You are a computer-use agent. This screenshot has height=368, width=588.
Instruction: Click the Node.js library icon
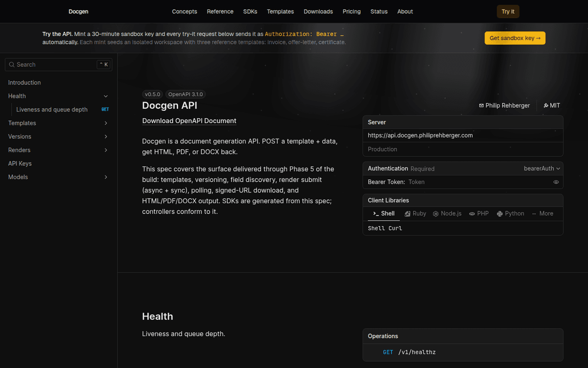[435, 214]
